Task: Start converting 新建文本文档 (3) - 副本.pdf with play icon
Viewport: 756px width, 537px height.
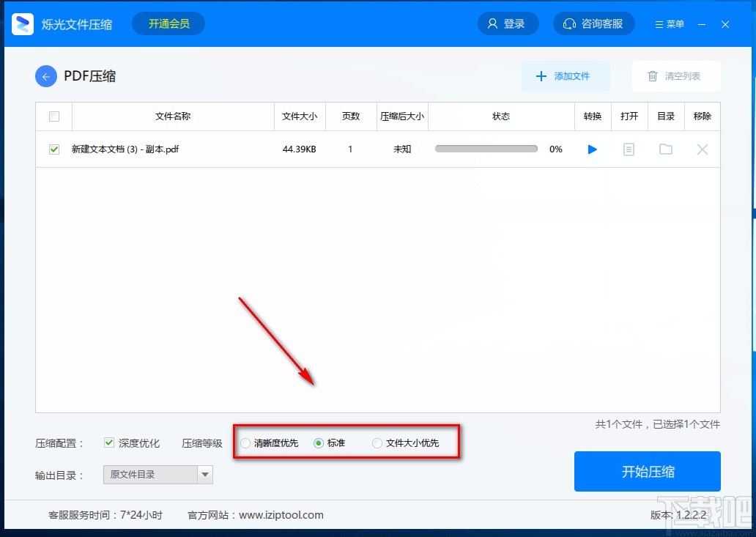Action: pos(593,149)
